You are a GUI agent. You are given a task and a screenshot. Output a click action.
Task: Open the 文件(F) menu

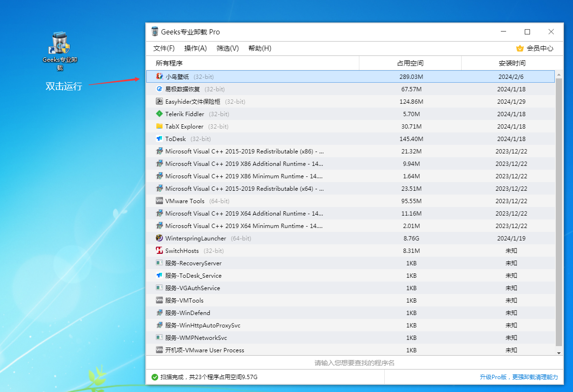[x=164, y=48]
